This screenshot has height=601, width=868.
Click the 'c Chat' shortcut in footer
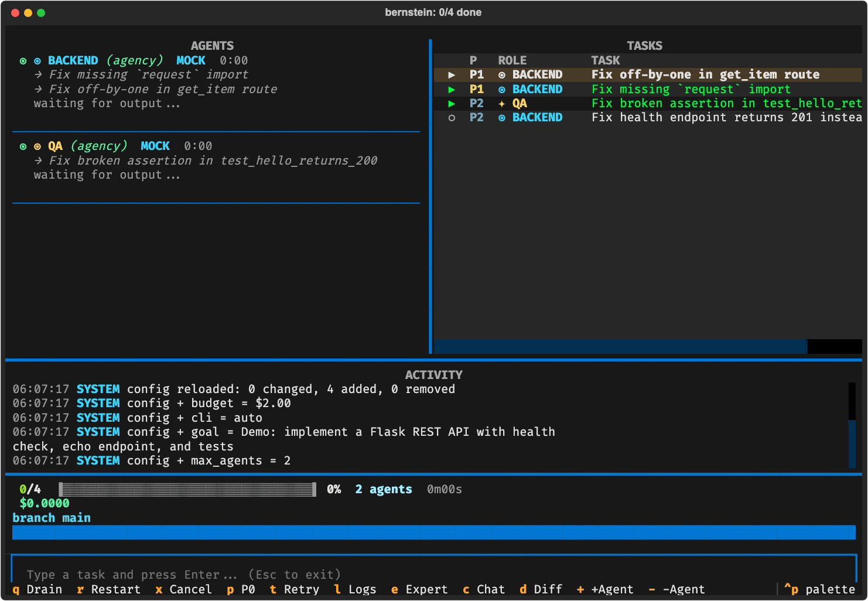coord(484,589)
